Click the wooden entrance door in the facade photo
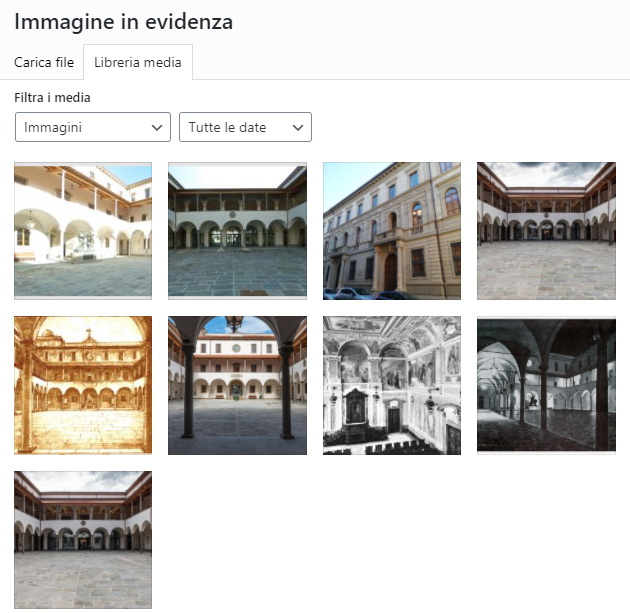 (x=391, y=272)
